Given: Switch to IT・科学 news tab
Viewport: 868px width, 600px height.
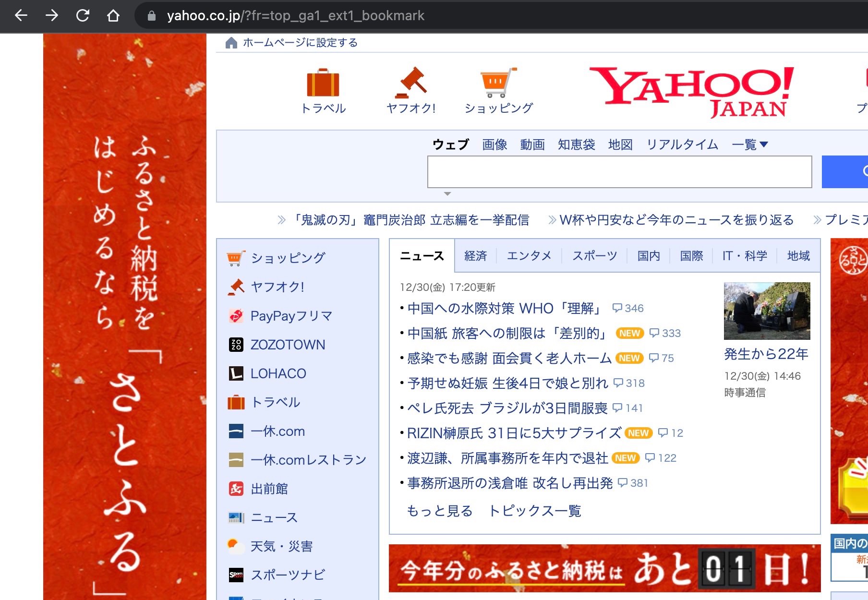Looking at the screenshot, I should [x=745, y=256].
